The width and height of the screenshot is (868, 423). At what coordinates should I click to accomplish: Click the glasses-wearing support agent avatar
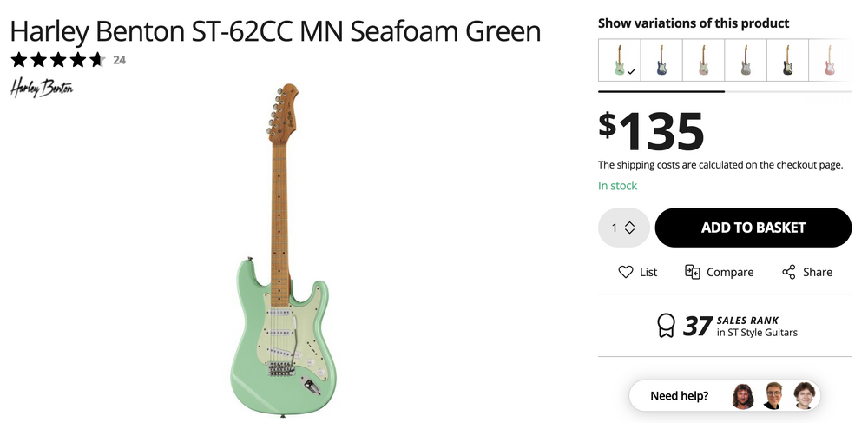click(x=773, y=396)
